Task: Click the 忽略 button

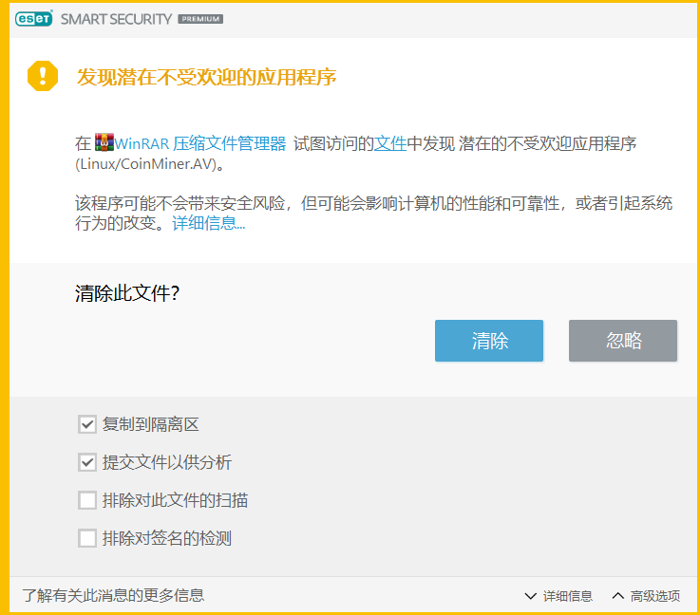Action: 623,341
